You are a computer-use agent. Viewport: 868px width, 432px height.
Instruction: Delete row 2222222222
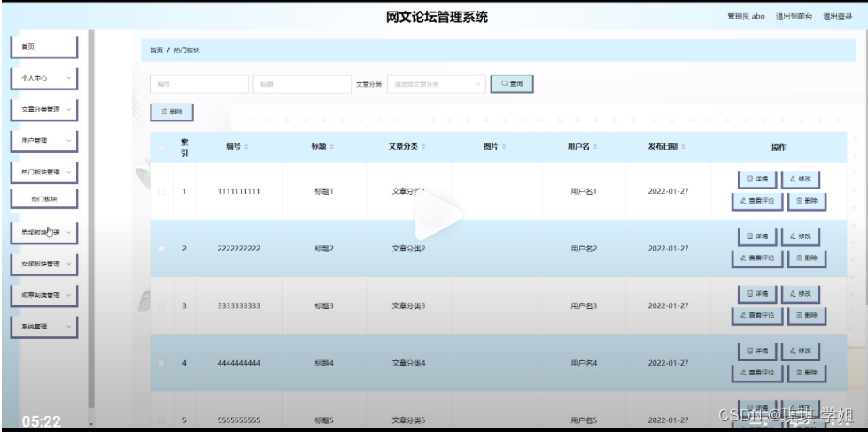coord(807,258)
